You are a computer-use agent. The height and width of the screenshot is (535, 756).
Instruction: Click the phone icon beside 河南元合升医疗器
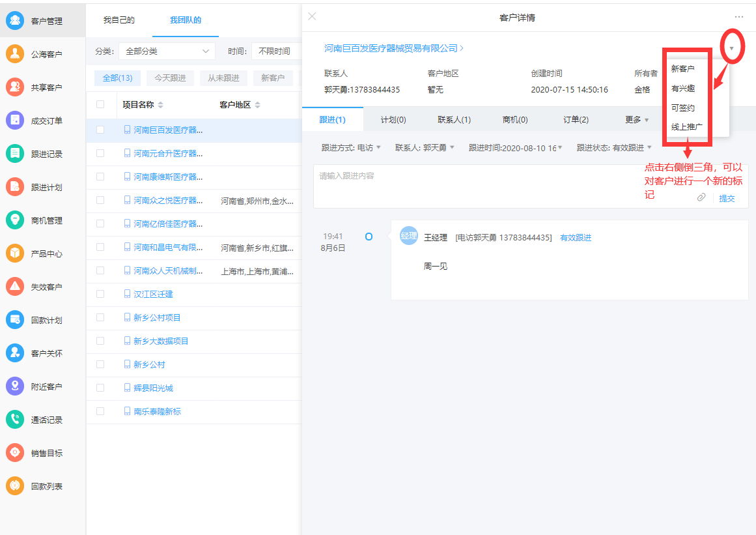pos(127,153)
